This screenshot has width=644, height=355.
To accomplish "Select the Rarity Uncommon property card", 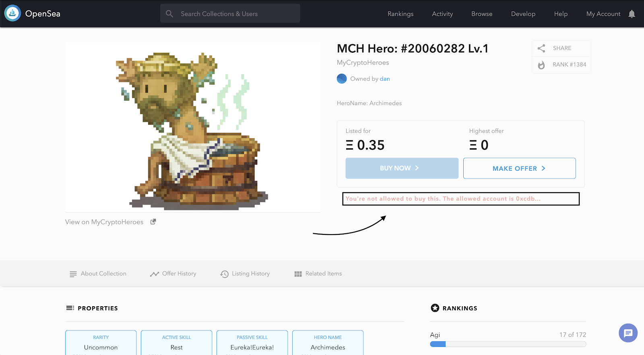I will [x=101, y=343].
